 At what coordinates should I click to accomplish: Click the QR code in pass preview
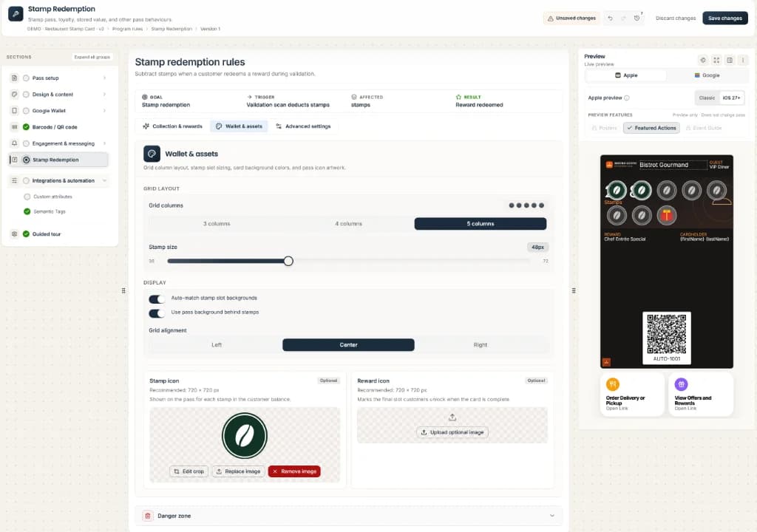666,333
